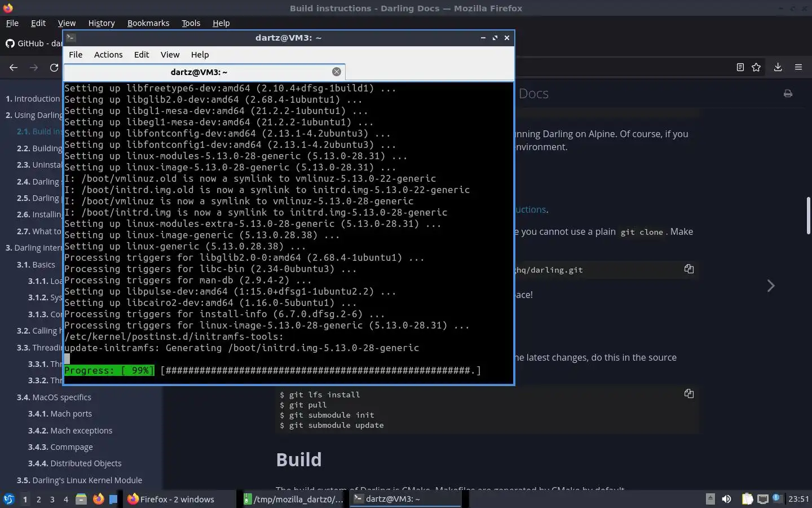Copy the git clone code block

(x=689, y=269)
